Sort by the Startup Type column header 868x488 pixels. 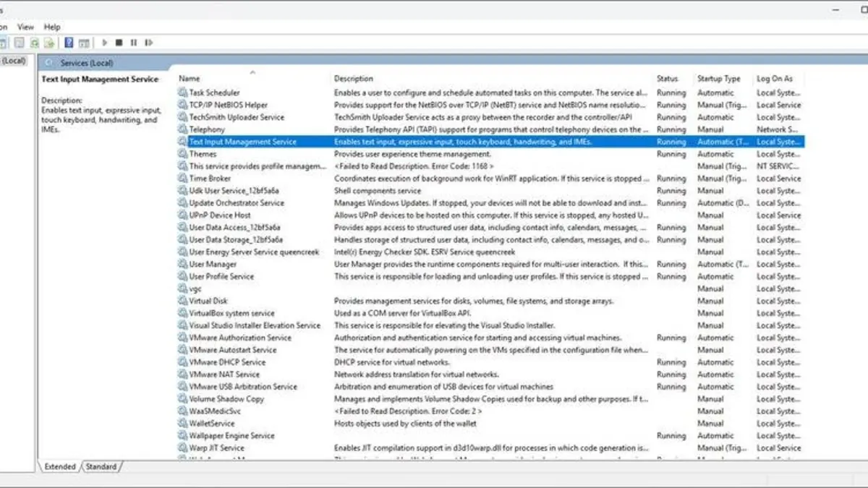[718, 79]
